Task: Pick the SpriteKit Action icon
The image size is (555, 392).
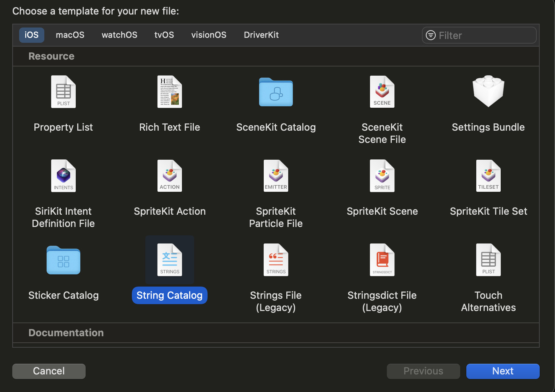Action: pyautogui.click(x=170, y=176)
